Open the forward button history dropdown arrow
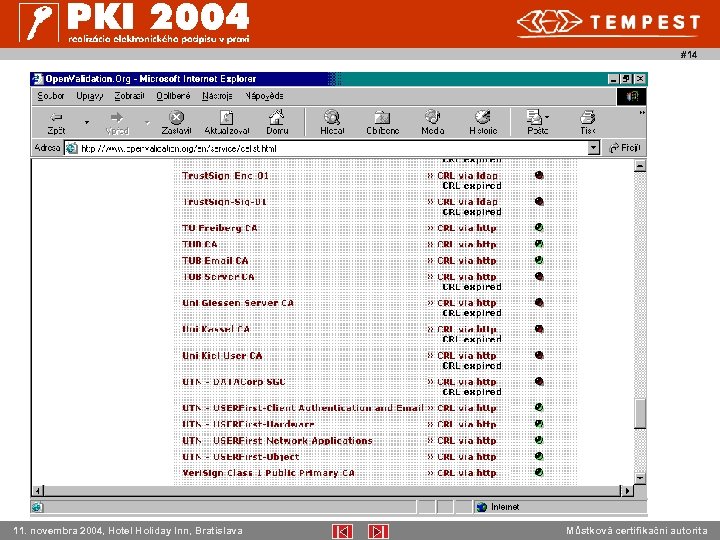The width and height of the screenshot is (720, 540). tap(147, 123)
